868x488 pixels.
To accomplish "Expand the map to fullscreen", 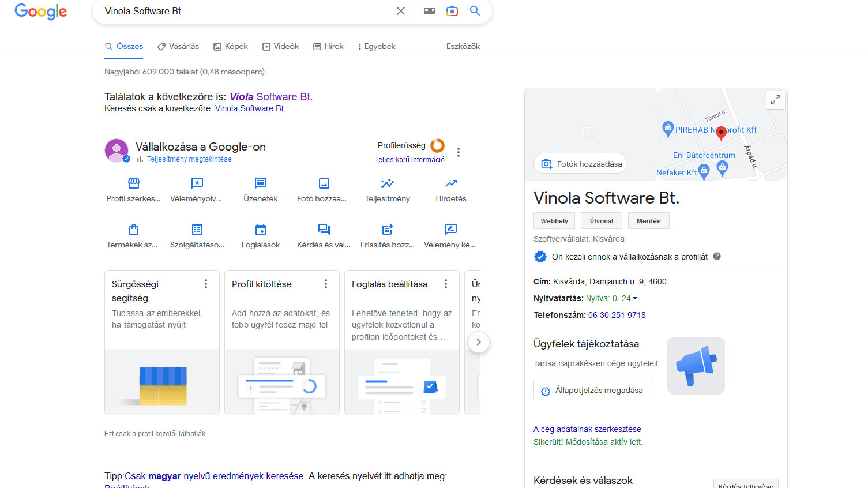I will (776, 99).
